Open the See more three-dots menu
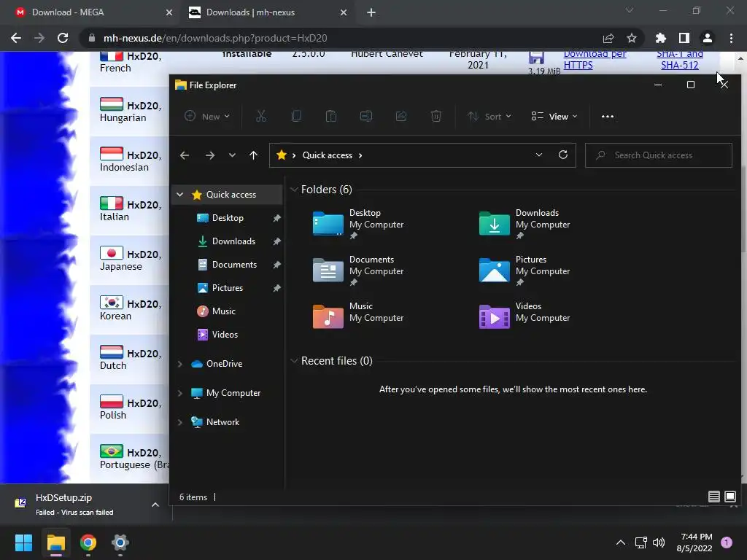The image size is (747, 560). click(608, 116)
